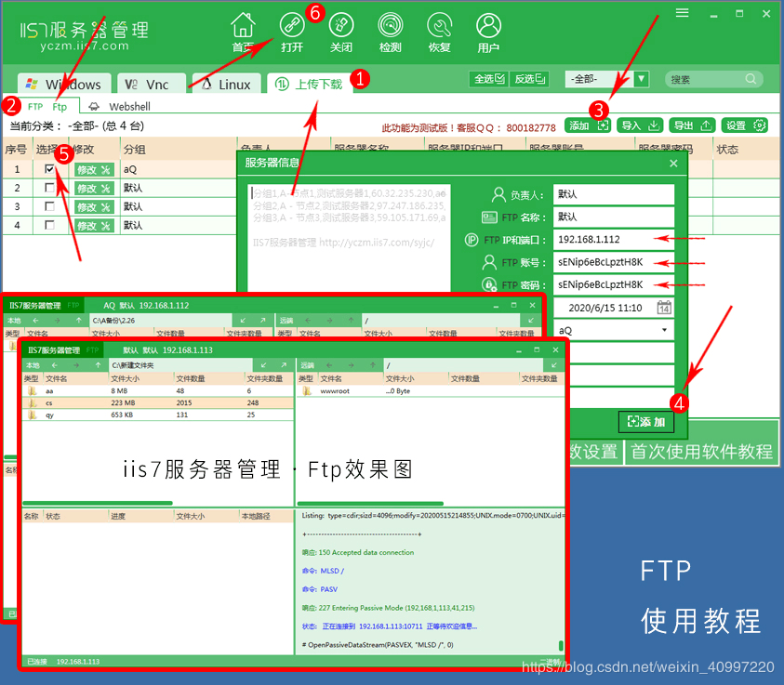Click 修改 button in row 3
Viewport: 784px width, 685px height.
(x=94, y=207)
